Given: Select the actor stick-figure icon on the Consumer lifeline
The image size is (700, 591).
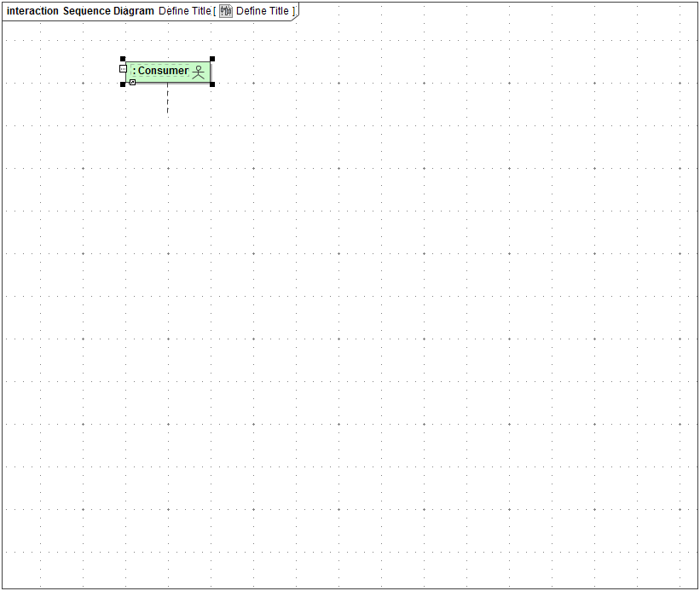Looking at the screenshot, I should (x=199, y=72).
